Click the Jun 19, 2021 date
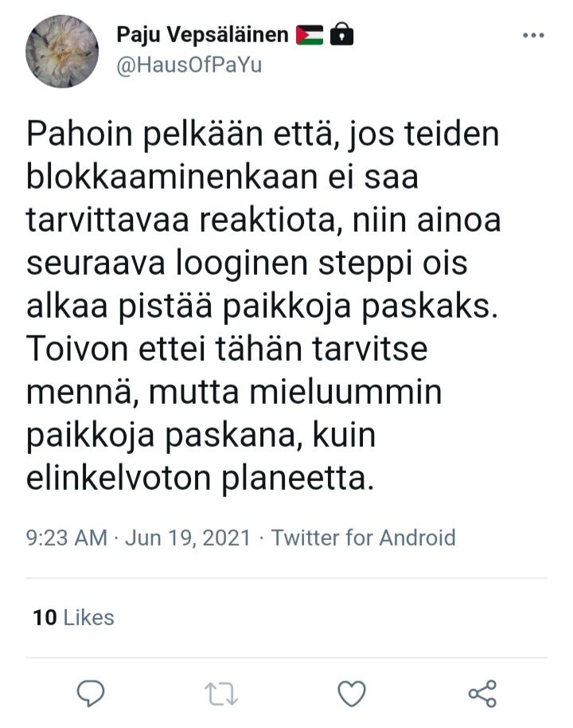Viewport: 573px width, 728px height. click(x=186, y=538)
